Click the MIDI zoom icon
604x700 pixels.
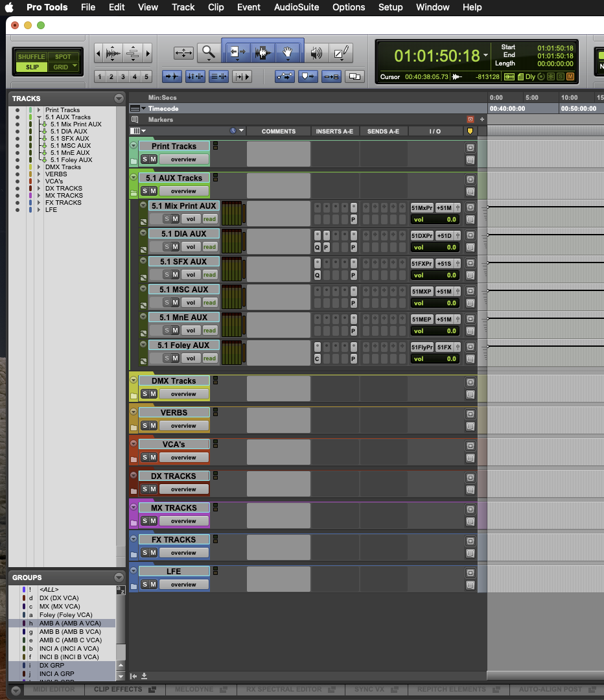[132, 54]
